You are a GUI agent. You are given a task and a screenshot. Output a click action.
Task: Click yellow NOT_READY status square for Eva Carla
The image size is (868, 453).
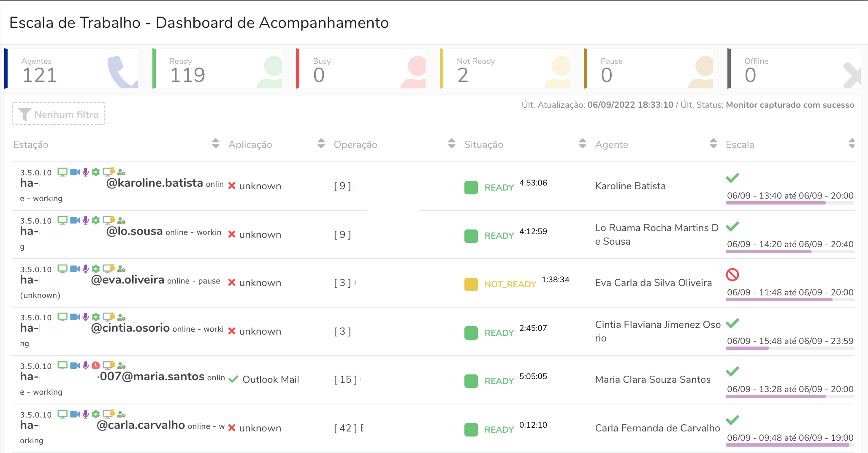tap(471, 284)
